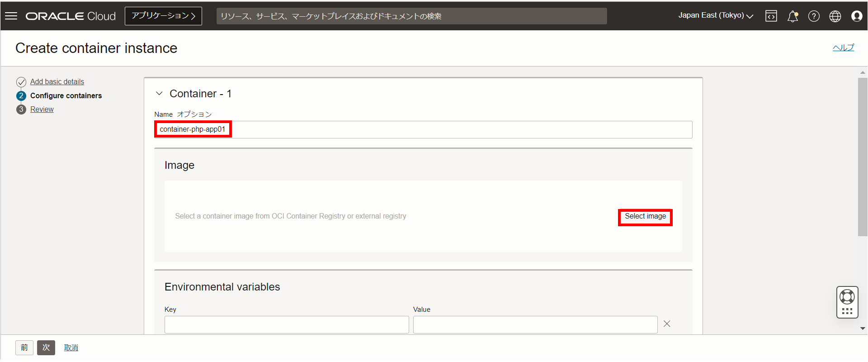The height and width of the screenshot is (362, 868).
Task: Focus the top search bar
Action: pyautogui.click(x=411, y=16)
